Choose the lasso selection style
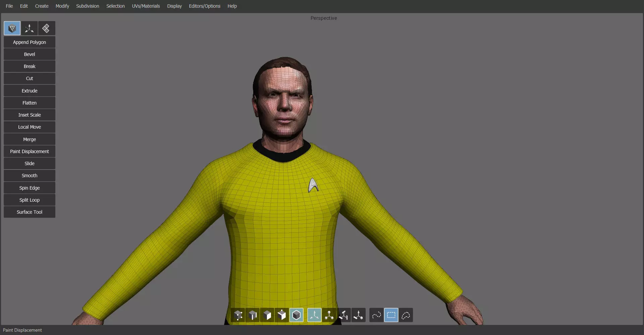The width and height of the screenshot is (644, 335). tap(406, 315)
